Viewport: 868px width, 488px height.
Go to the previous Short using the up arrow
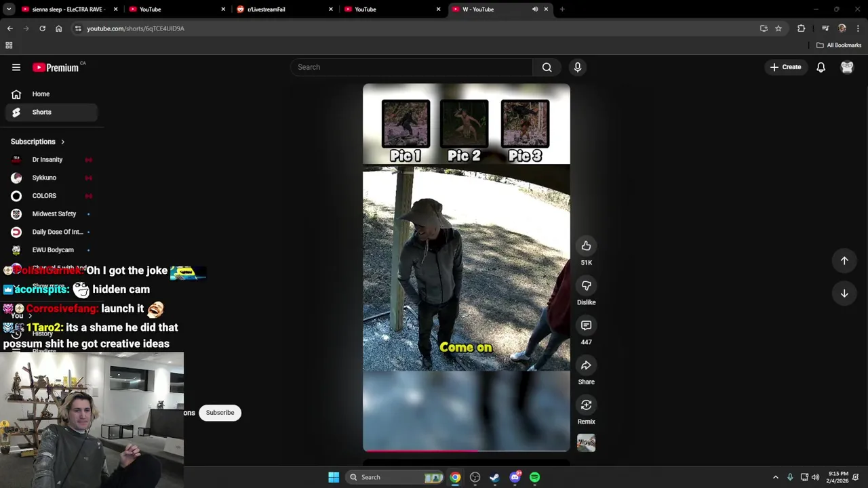[x=844, y=261]
